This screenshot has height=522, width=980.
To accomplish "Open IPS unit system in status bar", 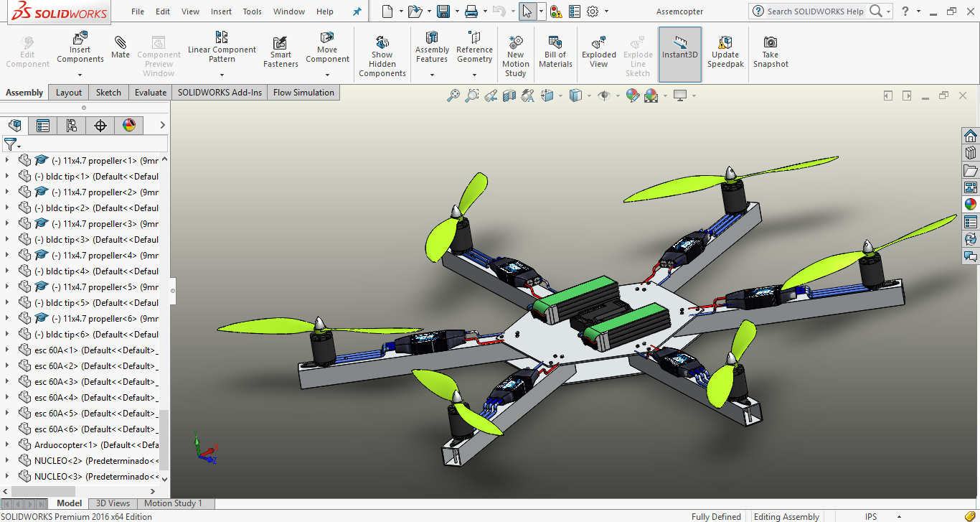I will pyautogui.click(x=871, y=517).
